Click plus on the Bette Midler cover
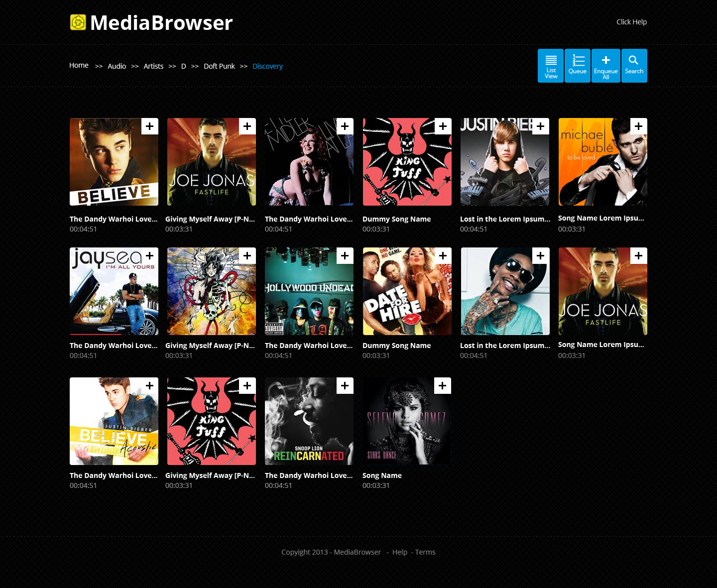The height and width of the screenshot is (588, 717). click(x=345, y=126)
